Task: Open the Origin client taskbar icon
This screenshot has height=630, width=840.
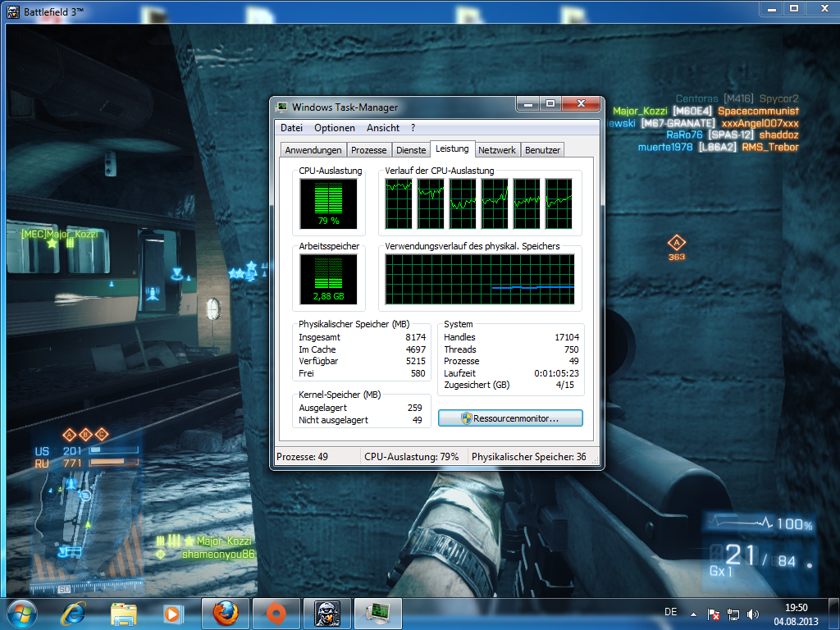Action: coord(276,614)
